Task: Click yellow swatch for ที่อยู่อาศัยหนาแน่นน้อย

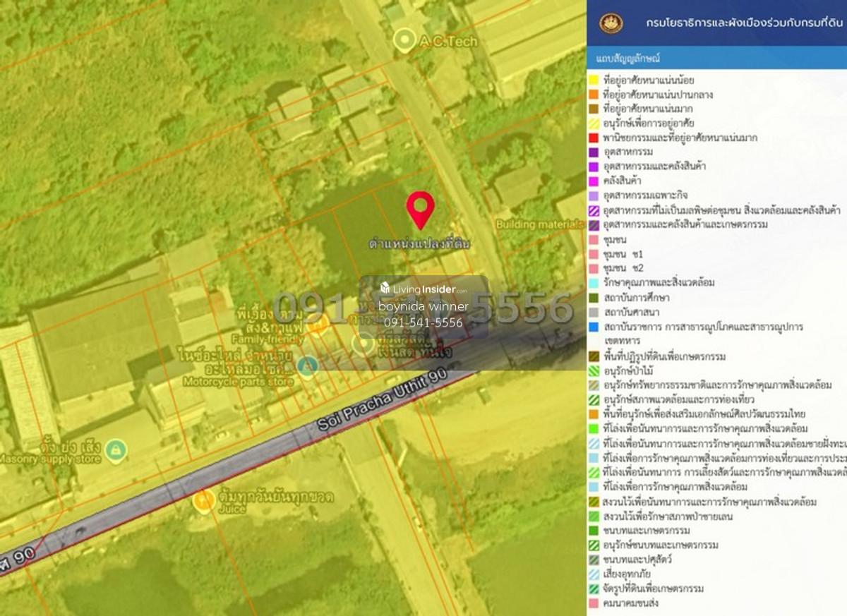Action: [x=594, y=80]
